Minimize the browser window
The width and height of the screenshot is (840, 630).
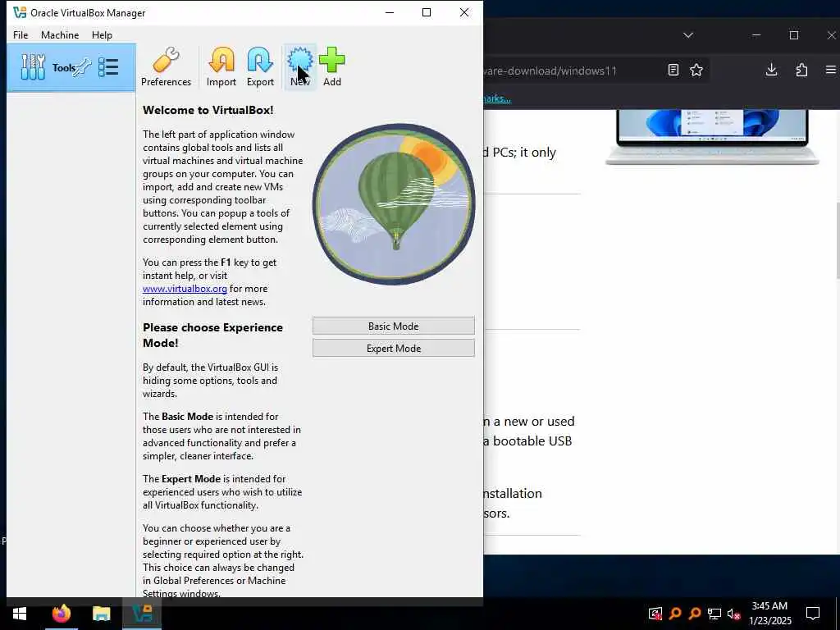tap(756, 35)
